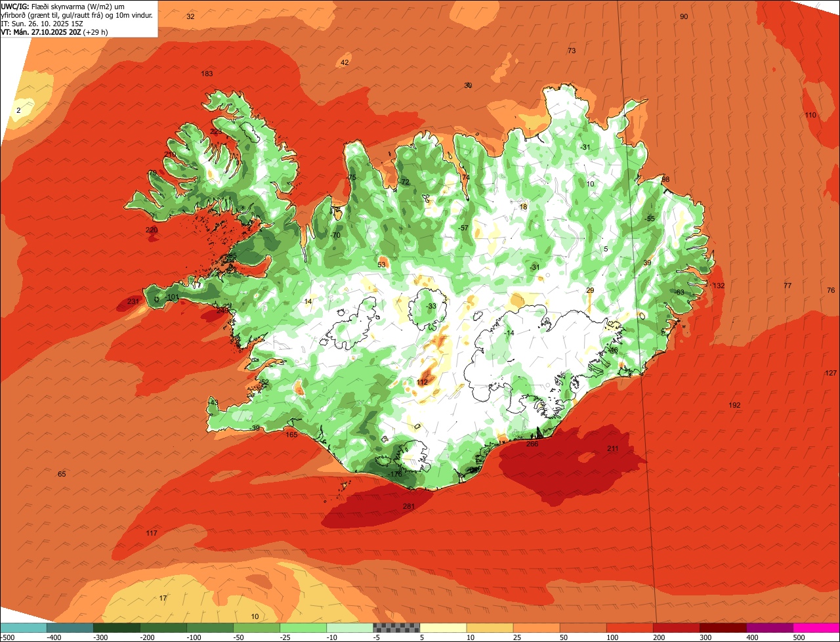Click the initial time line 'IT: Sun. 26. 10. 2025 15Z'

pyautogui.click(x=42, y=23)
